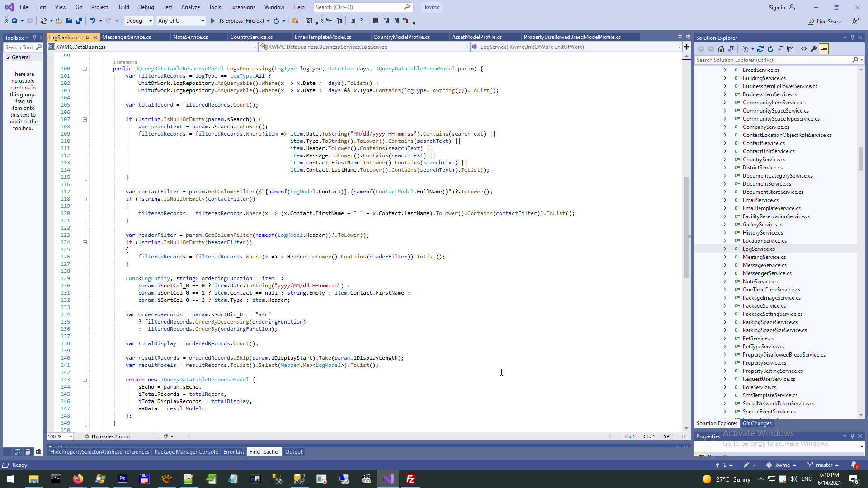The image size is (868, 488).
Task: Click the Find in Files toolbar icon
Action: (x=295, y=21)
